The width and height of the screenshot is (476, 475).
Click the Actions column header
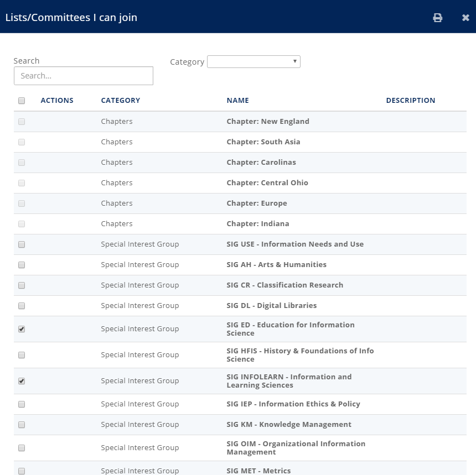[x=57, y=101]
